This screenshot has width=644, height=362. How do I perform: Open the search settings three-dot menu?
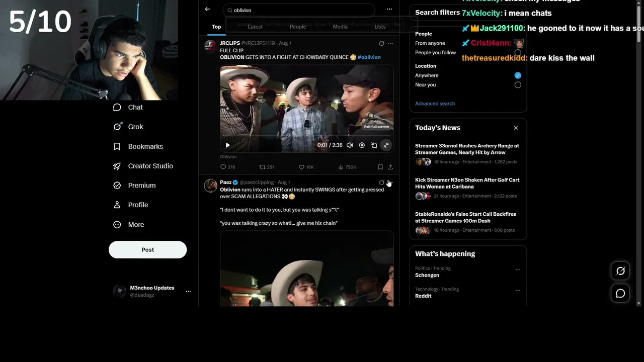click(389, 9)
